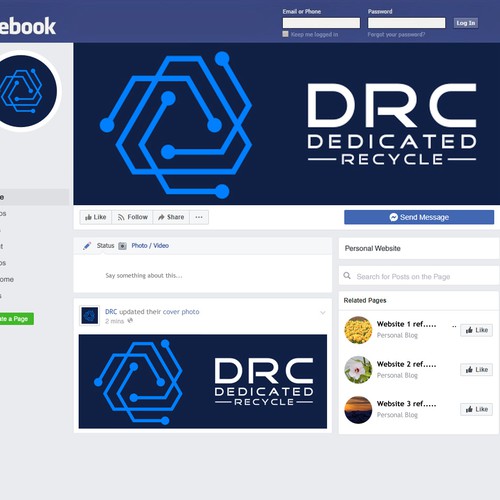Click the yellow flowers Website 1 avatar
This screenshot has width=500, height=500.
pyautogui.click(x=358, y=330)
